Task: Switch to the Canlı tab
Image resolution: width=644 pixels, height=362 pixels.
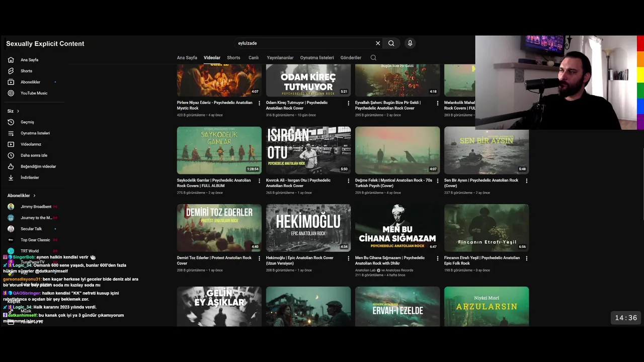Action: [x=254, y=58]
